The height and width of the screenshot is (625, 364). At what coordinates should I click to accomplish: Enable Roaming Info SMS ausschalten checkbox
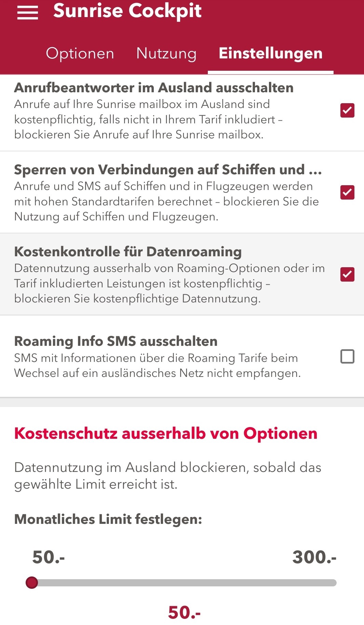[347, 356]
